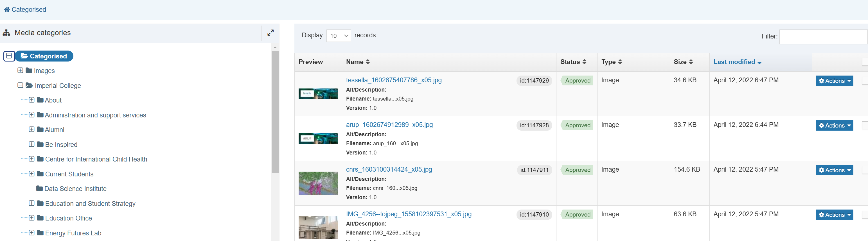The image size is (868, 241).
Task: Check the box for cnrs image row
Action: pos(865,170)
